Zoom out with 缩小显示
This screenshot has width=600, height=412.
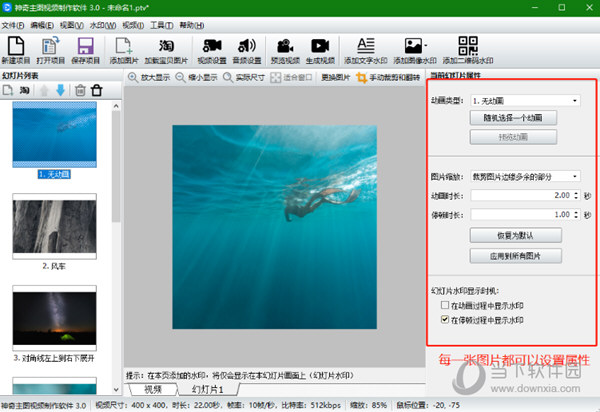(196, 77)
